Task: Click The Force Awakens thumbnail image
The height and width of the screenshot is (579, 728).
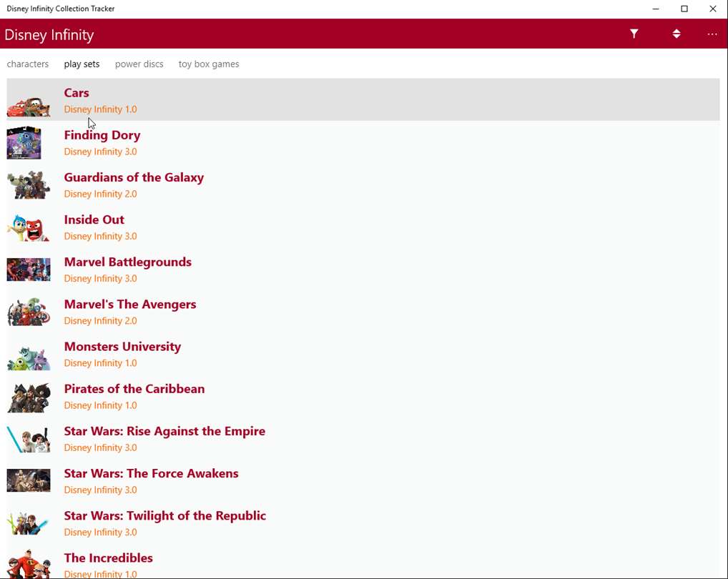Action: point(29,480)
